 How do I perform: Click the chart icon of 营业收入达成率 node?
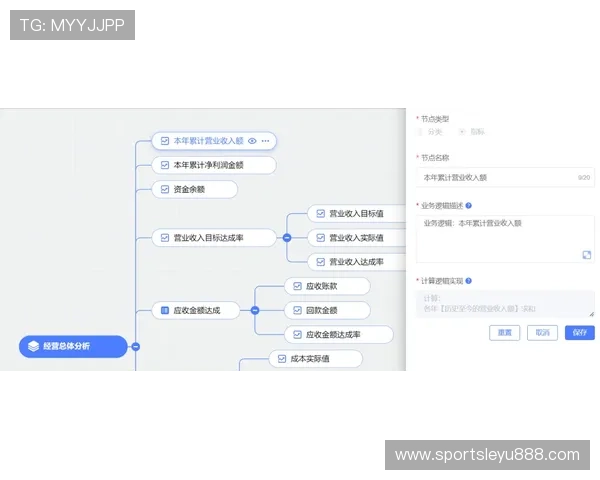click(x=321, y=262)
